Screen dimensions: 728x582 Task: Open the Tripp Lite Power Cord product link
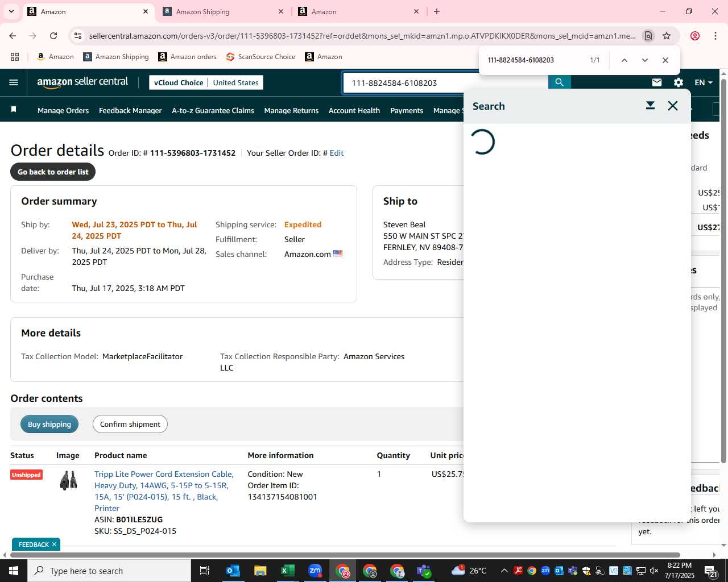164,491
